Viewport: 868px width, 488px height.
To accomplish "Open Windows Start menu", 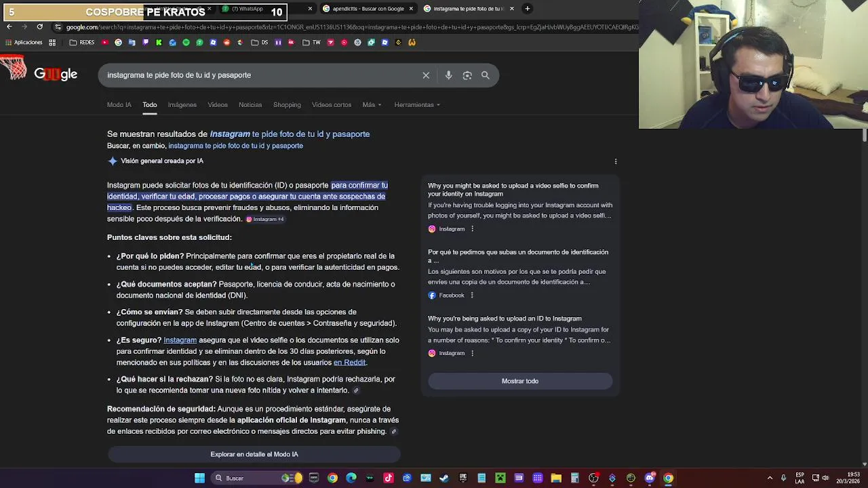I will (199, 478).
